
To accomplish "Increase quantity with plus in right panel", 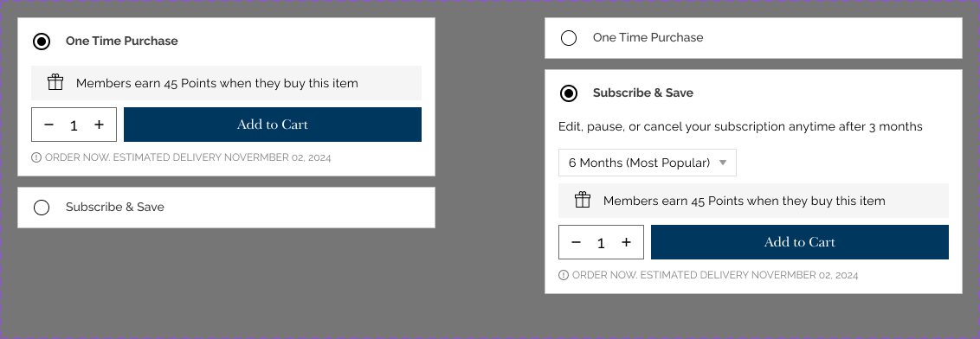I will (x=626, y=242).
